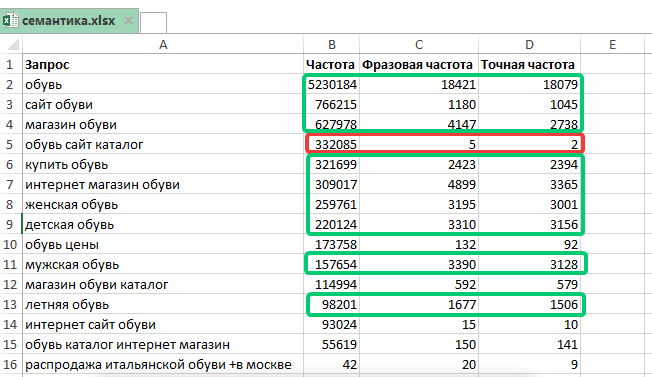Viewport: 652px width, 377px height.
Task: Select row 10 header
Action: [11, 244]
